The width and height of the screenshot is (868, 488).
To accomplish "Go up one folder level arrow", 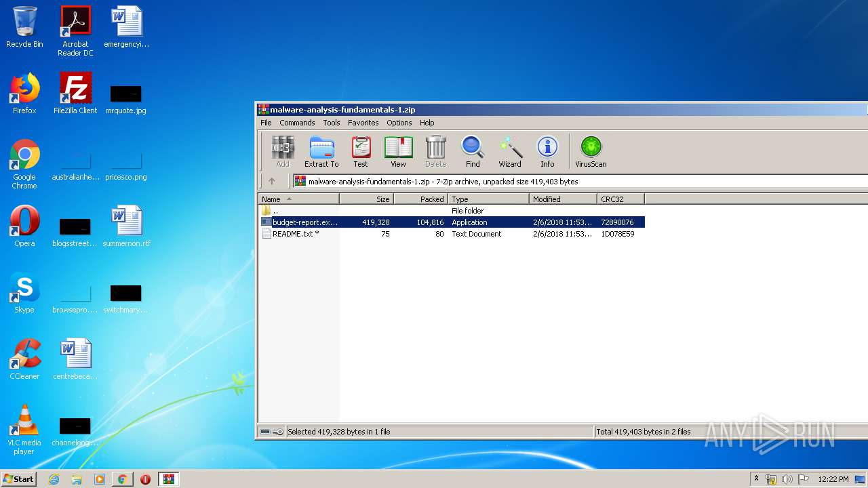I will pyautogui.click(x=272, y=181).
